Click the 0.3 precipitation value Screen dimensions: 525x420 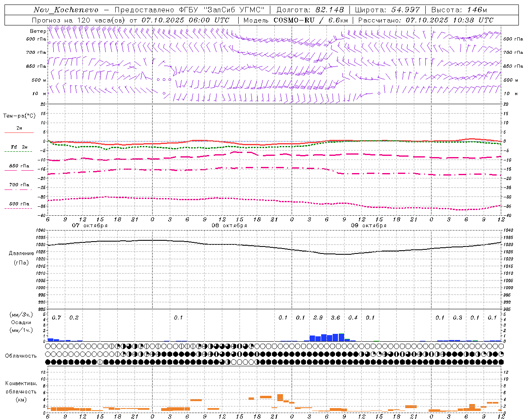[x=457, y=317]
